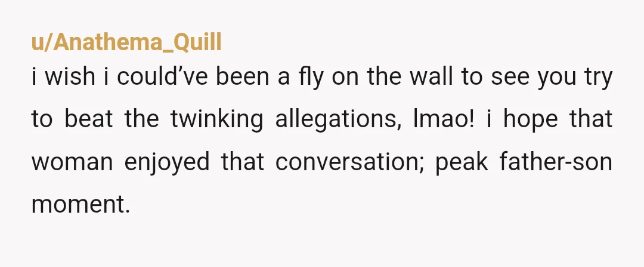Click the word "beat" in the second line
The height and width of the screenshot is (267, 644).
[89, 119]
